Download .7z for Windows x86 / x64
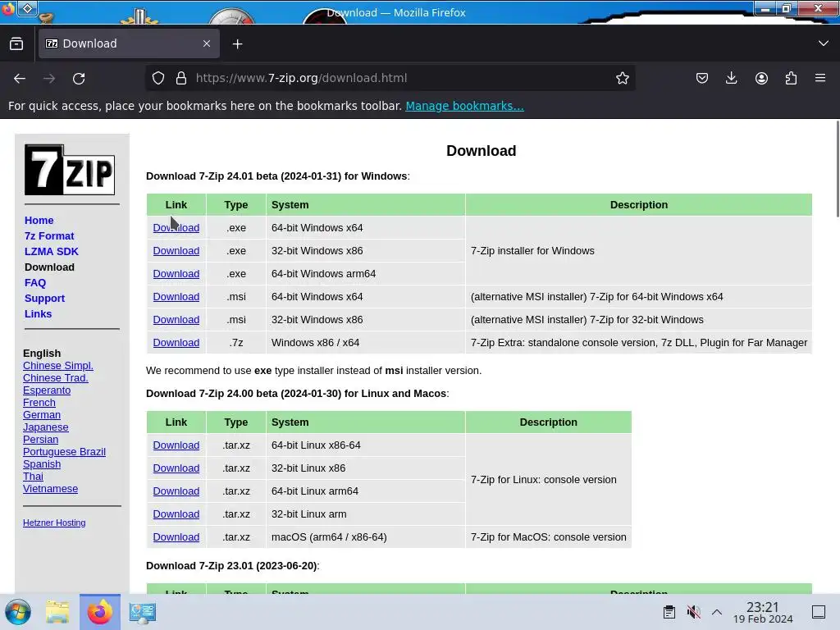The image size is (840, 630). click(176, 343)
